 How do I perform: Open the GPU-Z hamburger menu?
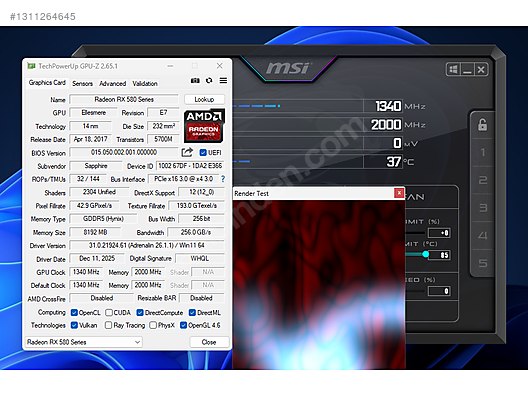[223, 80]
